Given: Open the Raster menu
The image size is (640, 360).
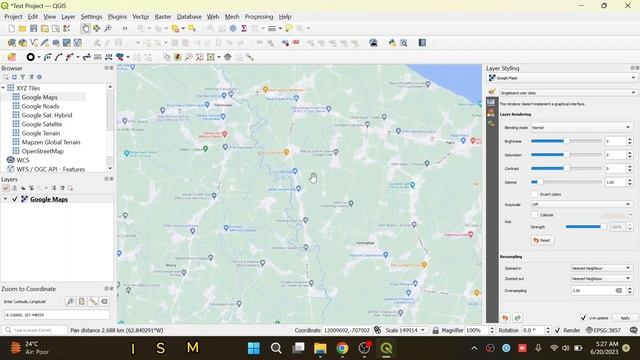Looking at the screenshot, I should (163, 17).
